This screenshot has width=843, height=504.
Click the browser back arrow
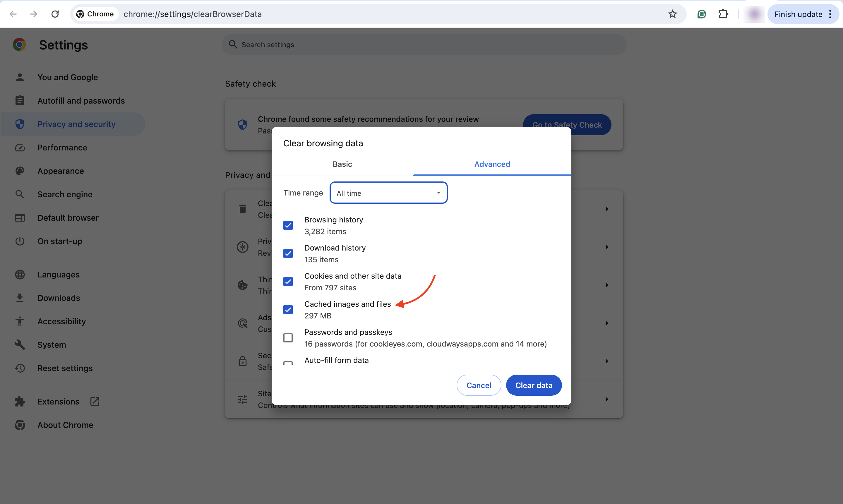[13, 14]
